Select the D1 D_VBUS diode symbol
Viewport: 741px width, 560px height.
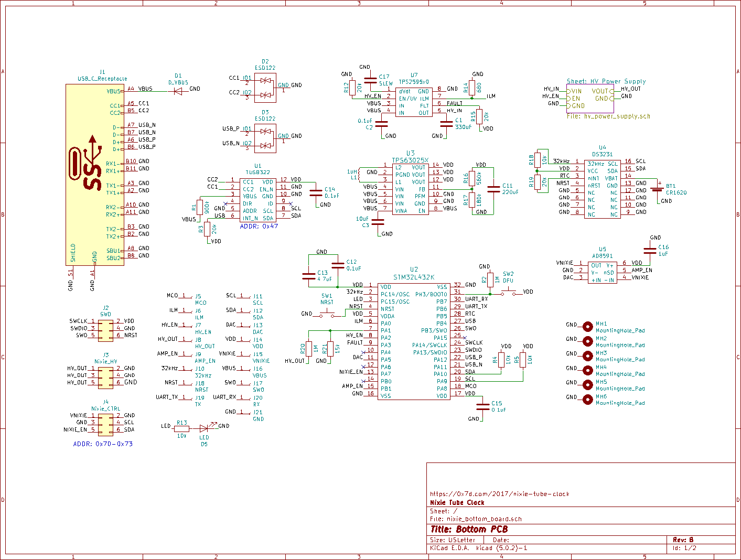point(178,91)
